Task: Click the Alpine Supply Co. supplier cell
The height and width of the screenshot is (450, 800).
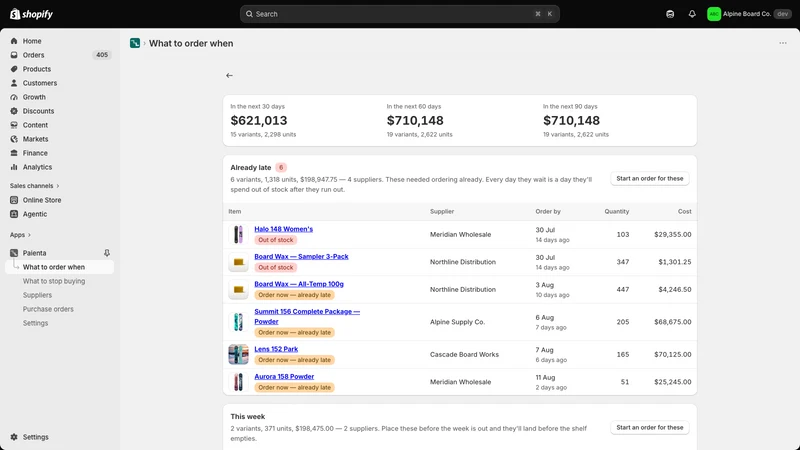Action: (x=457, y=322)
